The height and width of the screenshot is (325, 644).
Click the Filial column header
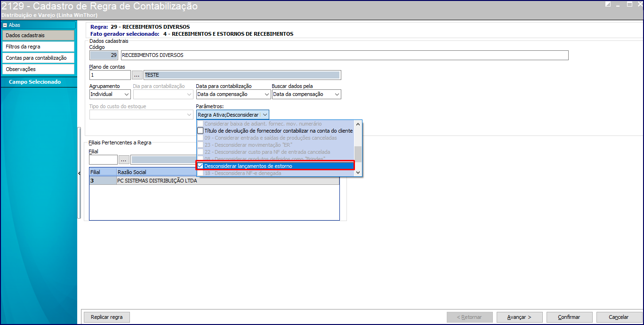point(103,172)
